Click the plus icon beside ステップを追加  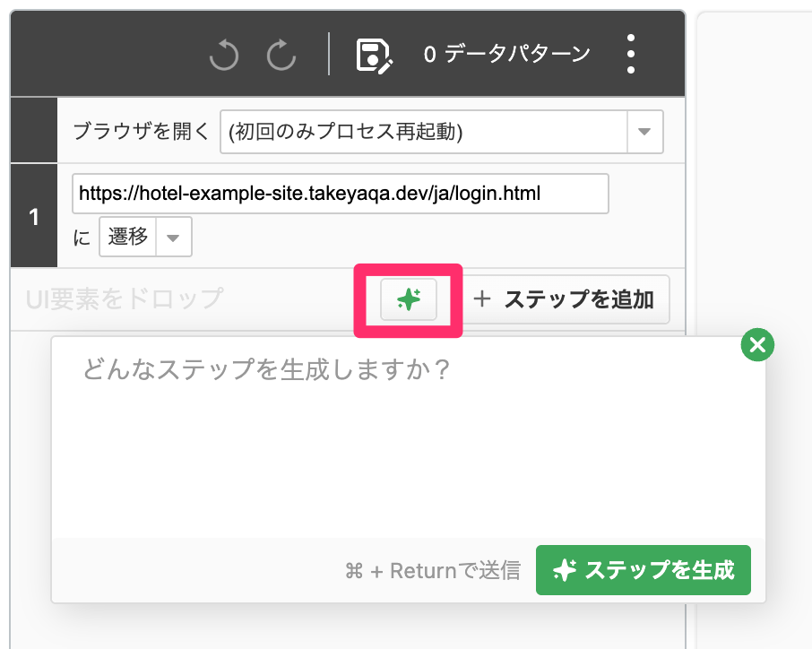tap(482, 299)
